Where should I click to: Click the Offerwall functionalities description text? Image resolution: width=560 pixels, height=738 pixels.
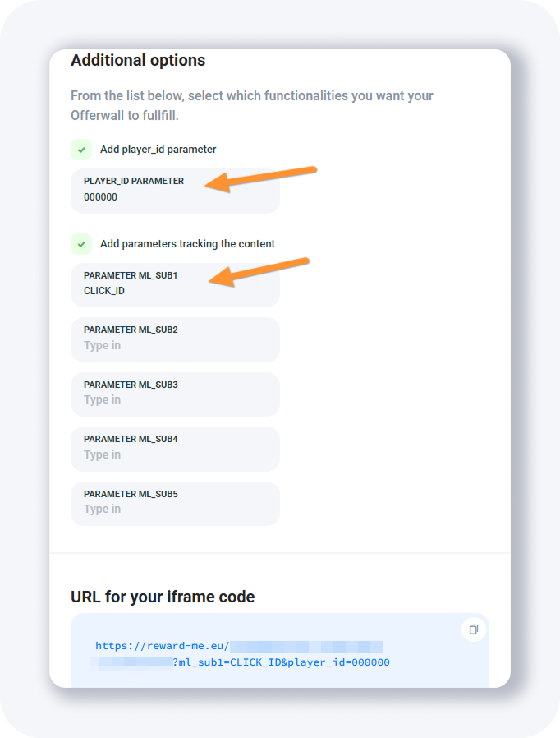(x=251, y=105)
